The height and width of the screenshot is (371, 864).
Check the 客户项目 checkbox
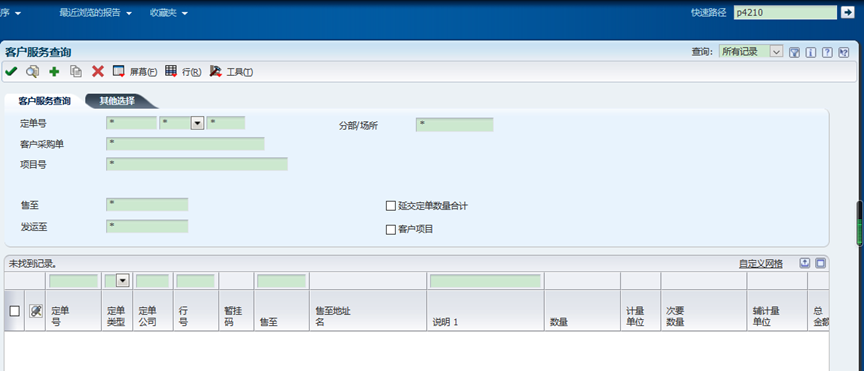[391, 229]
